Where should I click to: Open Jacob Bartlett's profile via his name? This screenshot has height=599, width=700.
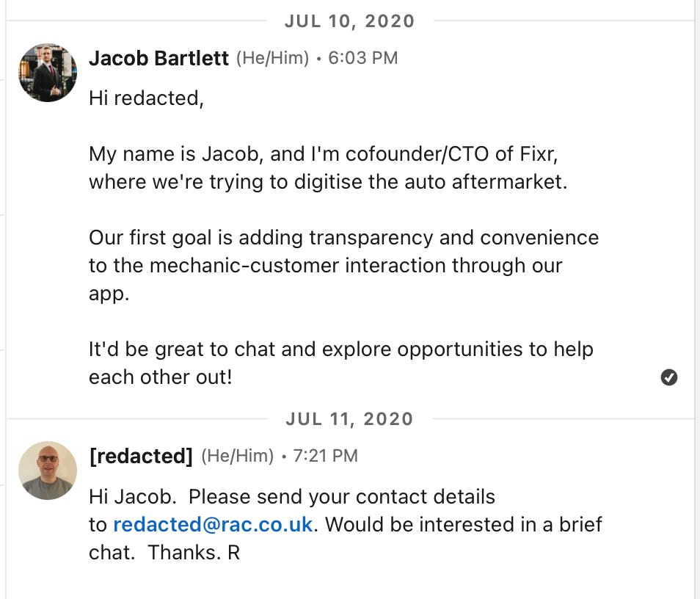pos(158,59)
